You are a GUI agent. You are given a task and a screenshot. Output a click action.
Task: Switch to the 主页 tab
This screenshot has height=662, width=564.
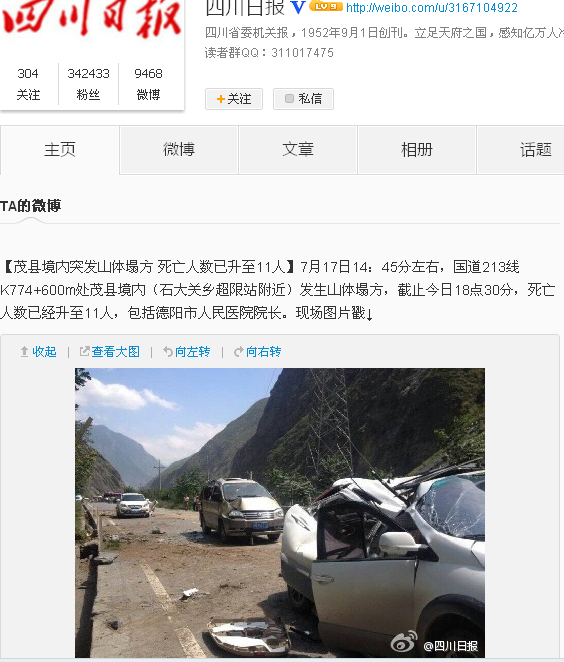60,150
